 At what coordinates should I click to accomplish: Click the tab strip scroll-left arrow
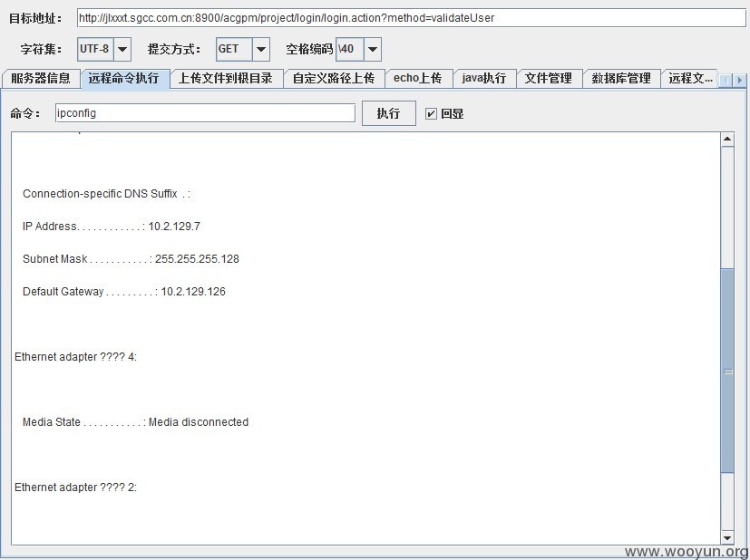726,81
